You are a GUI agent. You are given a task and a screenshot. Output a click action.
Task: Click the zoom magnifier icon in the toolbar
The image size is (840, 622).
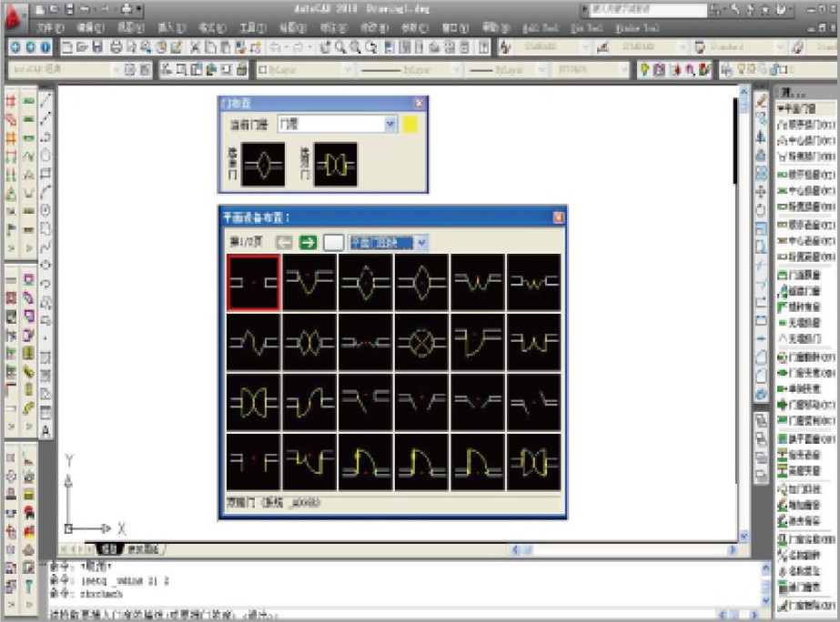[x=340, y=47]
